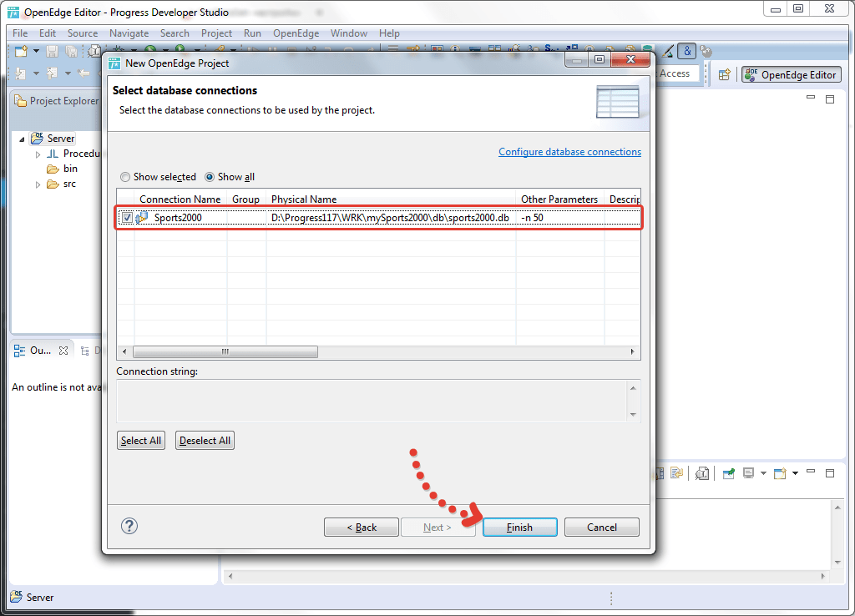Collapse the Server project node
The image size is (855, 616).
[22, 139]
